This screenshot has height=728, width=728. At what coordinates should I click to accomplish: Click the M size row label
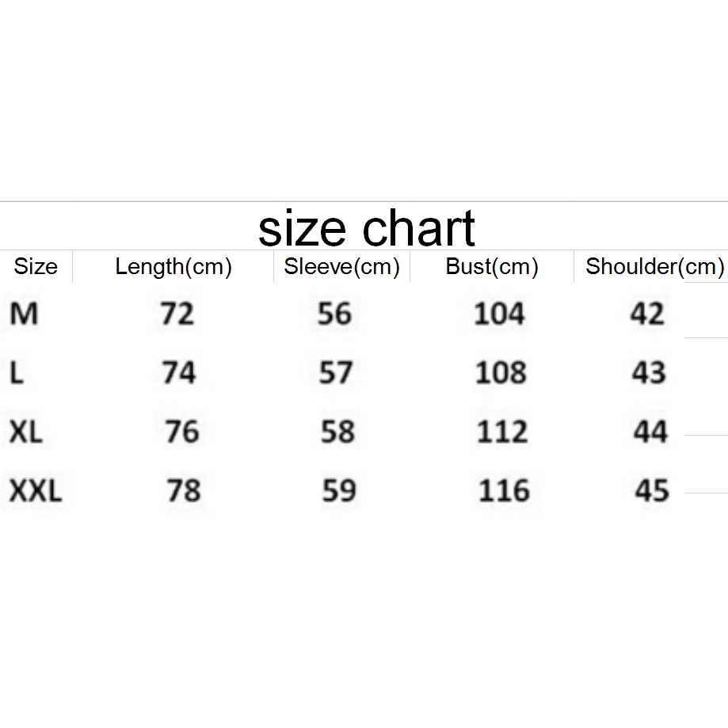tap(24, 314)
